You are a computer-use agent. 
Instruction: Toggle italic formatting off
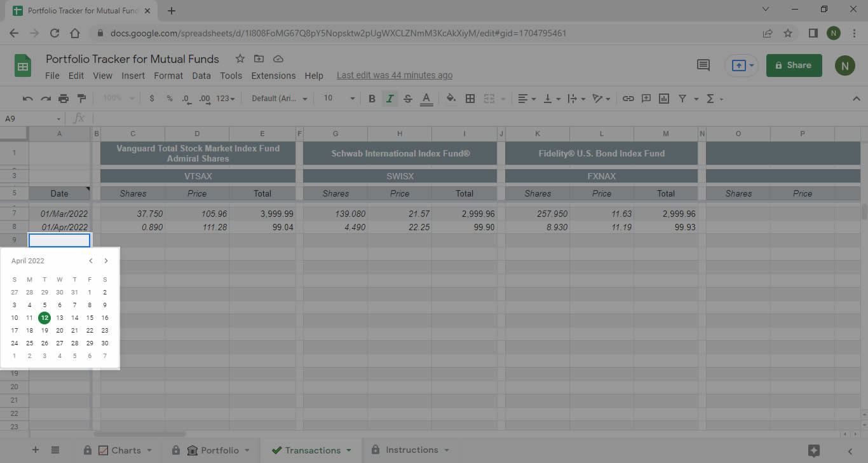point(390,99)
